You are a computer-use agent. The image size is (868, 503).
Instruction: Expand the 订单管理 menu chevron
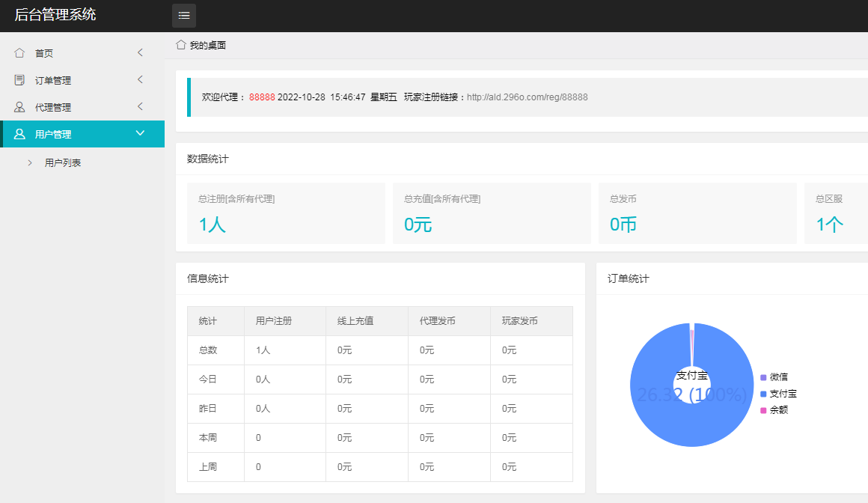click(x=140, y=79)
